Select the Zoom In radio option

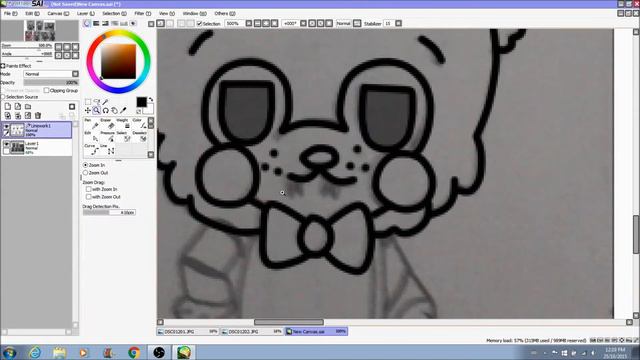click(x=85, y=165)
